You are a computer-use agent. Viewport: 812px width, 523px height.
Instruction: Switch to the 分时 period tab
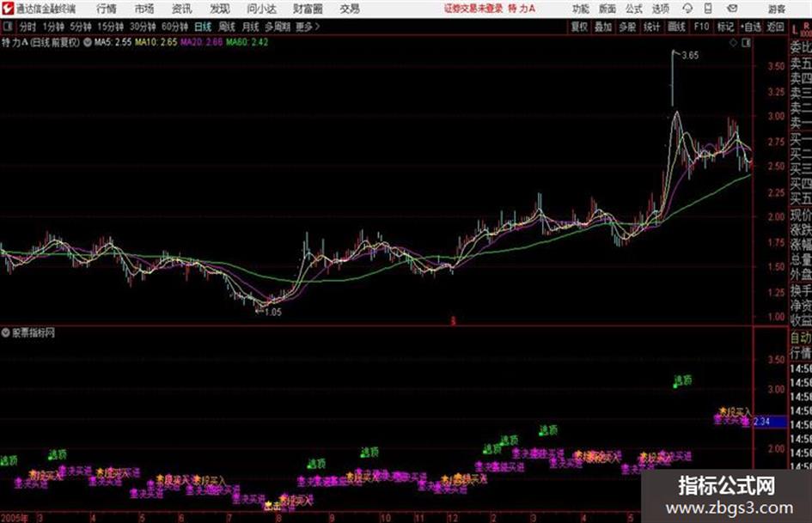28,27
